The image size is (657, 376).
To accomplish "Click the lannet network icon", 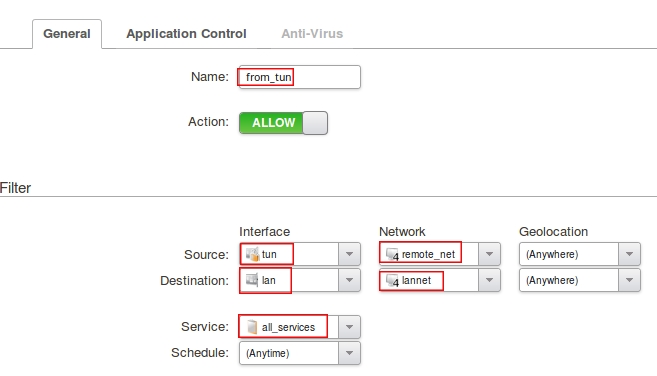I will (392, 280).
